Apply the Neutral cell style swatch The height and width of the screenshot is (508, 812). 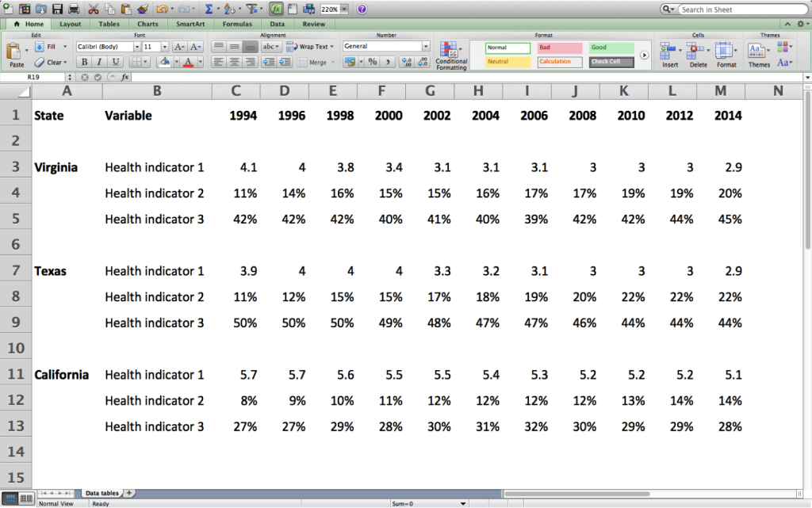(507, 62)
